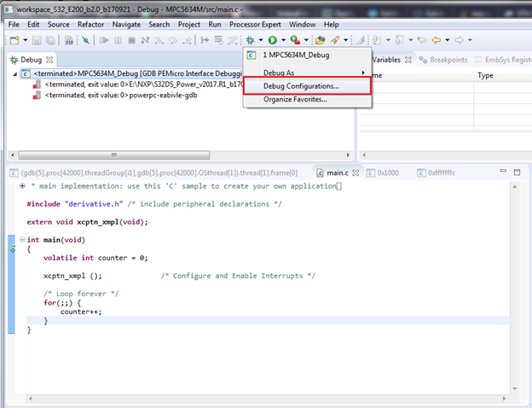Click the Back navigation yellow arrow
532x408 pixels.
click(x=437, y=40)
